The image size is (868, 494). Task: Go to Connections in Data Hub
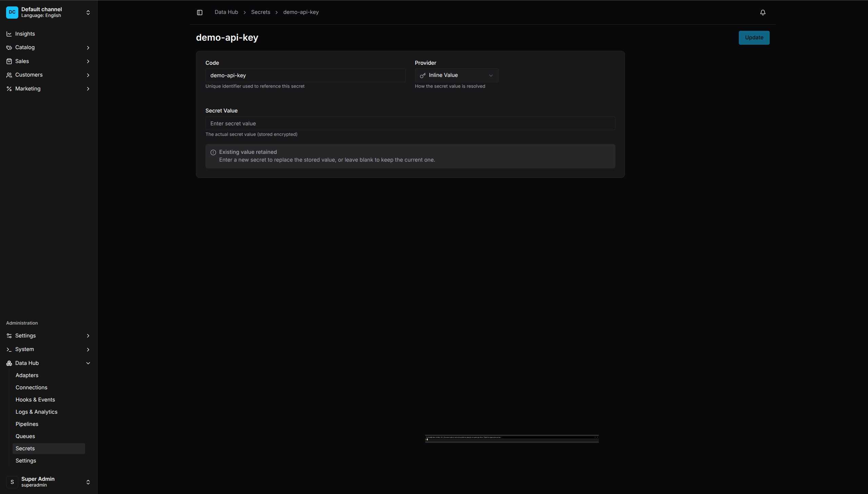click(31, 388)
